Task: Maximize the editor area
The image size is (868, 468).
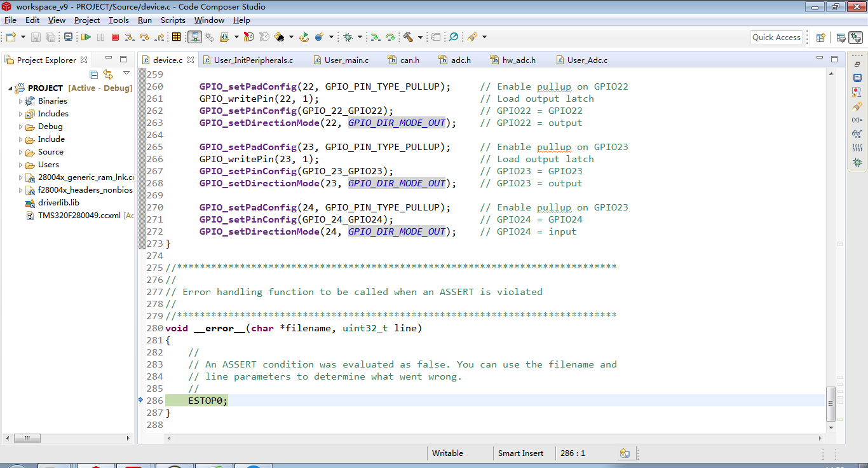Action: 834,59
